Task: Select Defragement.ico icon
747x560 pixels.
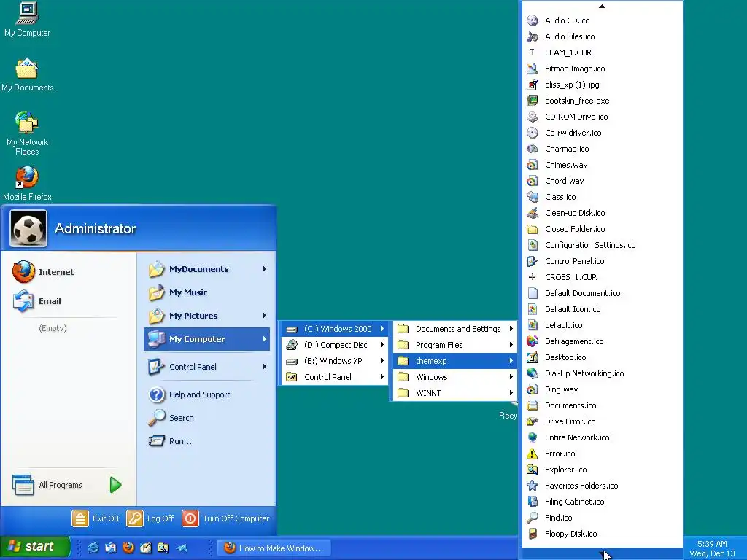Action: tap(532, 341)
